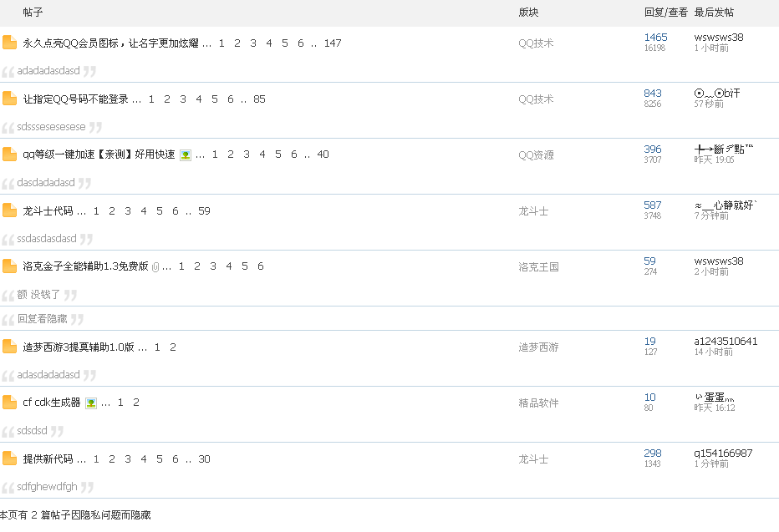779x532 pixels.
Task: Open last poster q154166987 profile
Action: (x=723, y=453)
